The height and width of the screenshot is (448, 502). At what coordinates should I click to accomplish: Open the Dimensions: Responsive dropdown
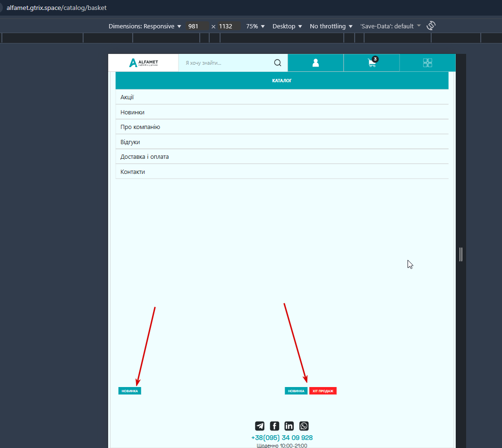[145, 26]
